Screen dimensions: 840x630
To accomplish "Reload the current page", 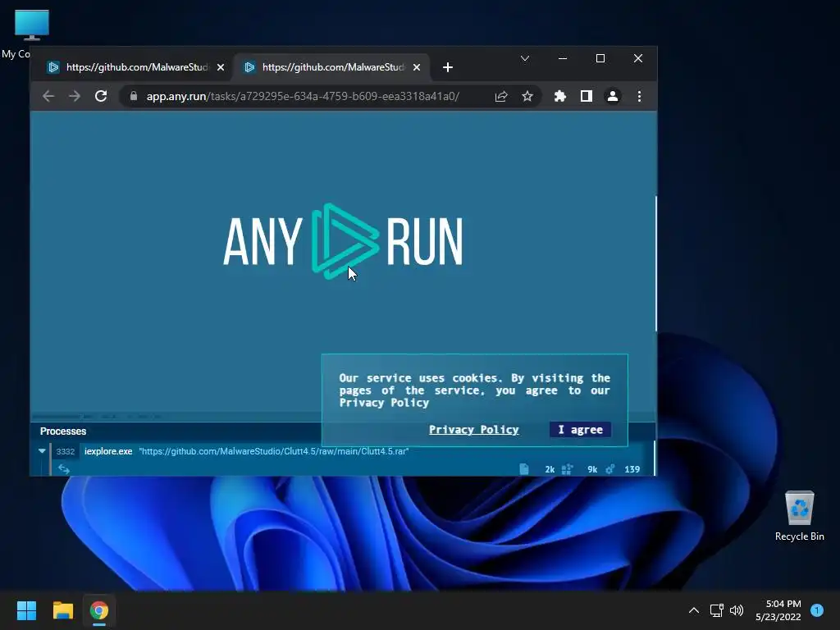I will (x=101, y=97).
